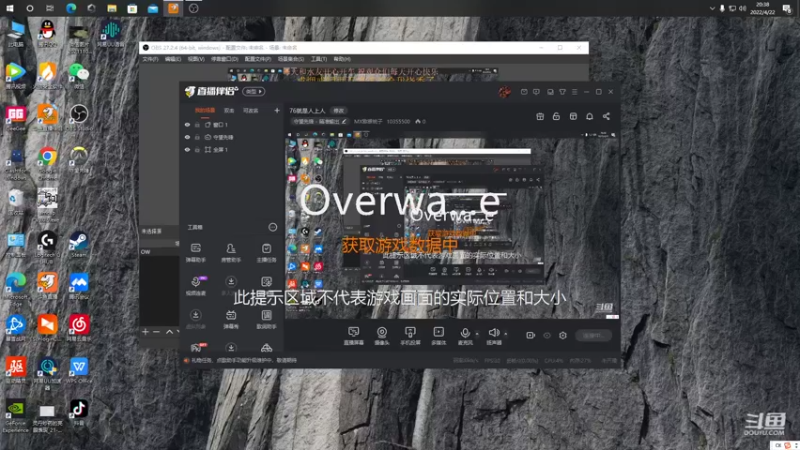The width and height of the screenshot is (800, 450).
Task: Toggle the lock on 窗口 1 source
Action: 197,125
